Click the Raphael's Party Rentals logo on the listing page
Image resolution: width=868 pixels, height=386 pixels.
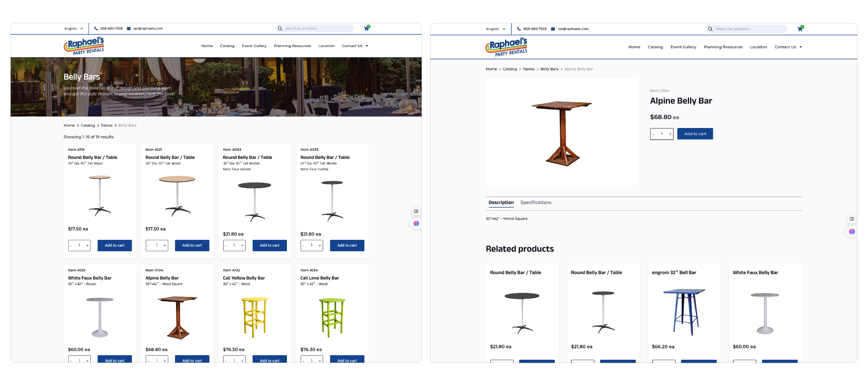(84, 46)
